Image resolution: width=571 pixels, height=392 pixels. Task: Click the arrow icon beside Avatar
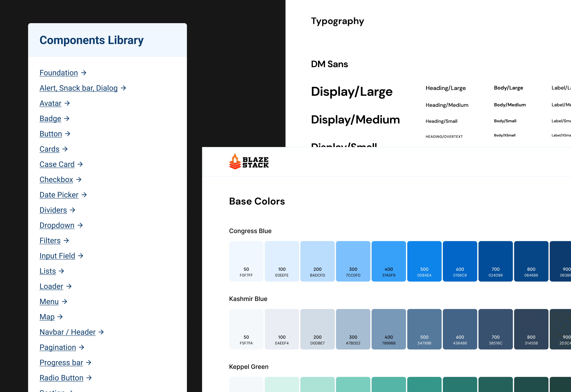[x=67, y=103]
